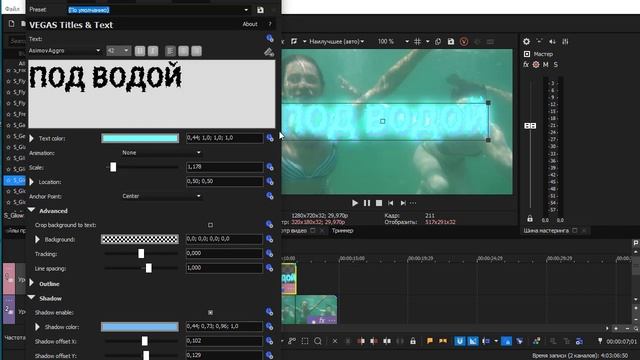
Task: Open the paint bucket fill tool
Action: tap(269, 52)
